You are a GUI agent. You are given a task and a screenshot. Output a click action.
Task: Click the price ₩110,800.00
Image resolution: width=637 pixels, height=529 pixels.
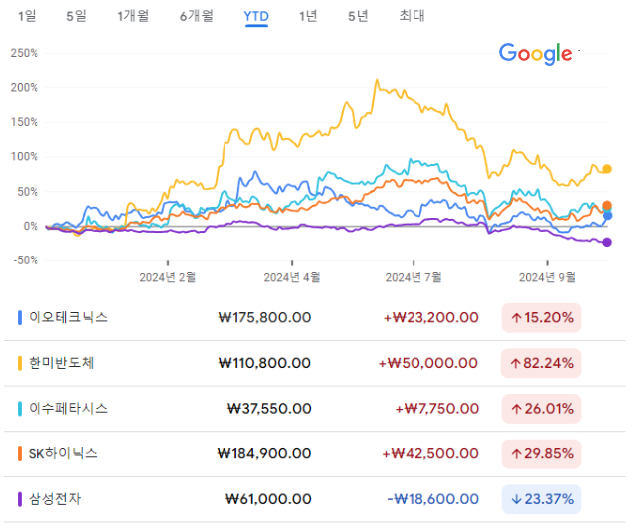[265, 363]
